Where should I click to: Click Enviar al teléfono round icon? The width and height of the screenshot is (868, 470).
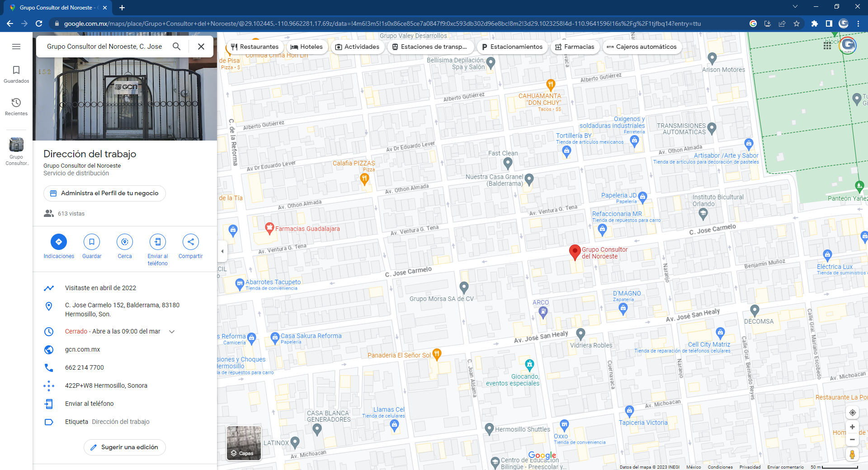point(157,242)
